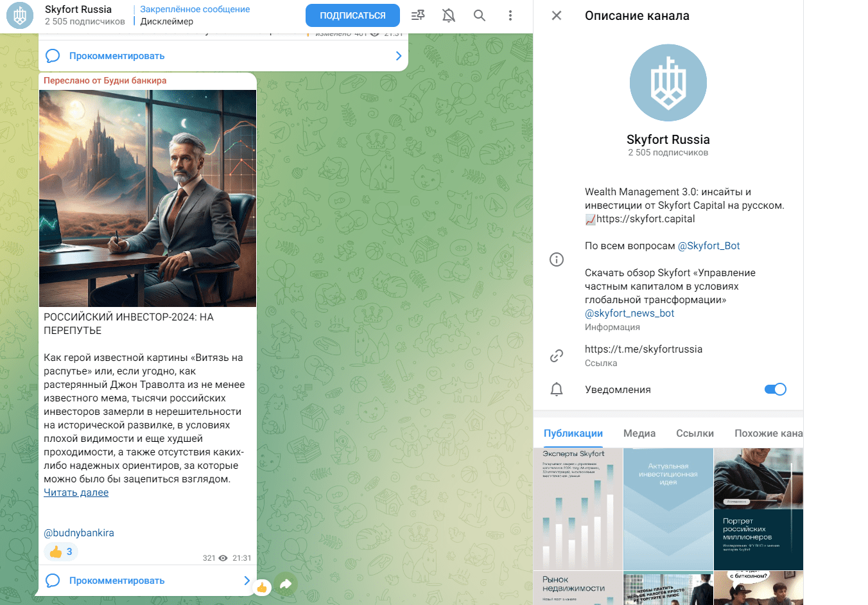This screenshot has height=605, width=868.
Task: Click the chain link icon beside channel URL
Action: tap(557, 356)
